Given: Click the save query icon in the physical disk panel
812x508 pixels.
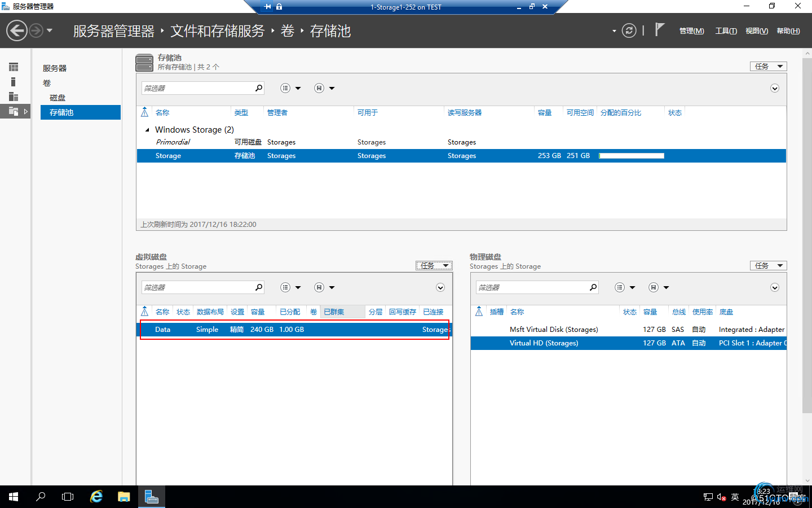Looking at the screenshot, I should [654, 287].
